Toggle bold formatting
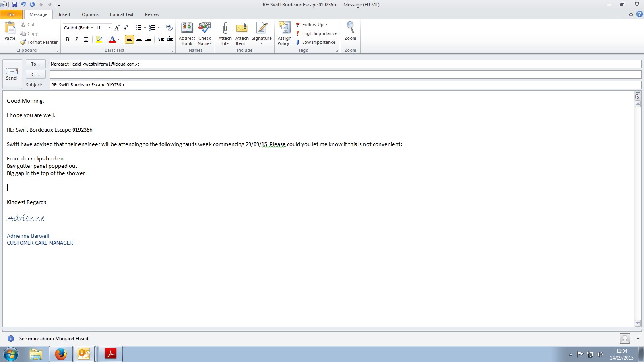 coord(67,39)
